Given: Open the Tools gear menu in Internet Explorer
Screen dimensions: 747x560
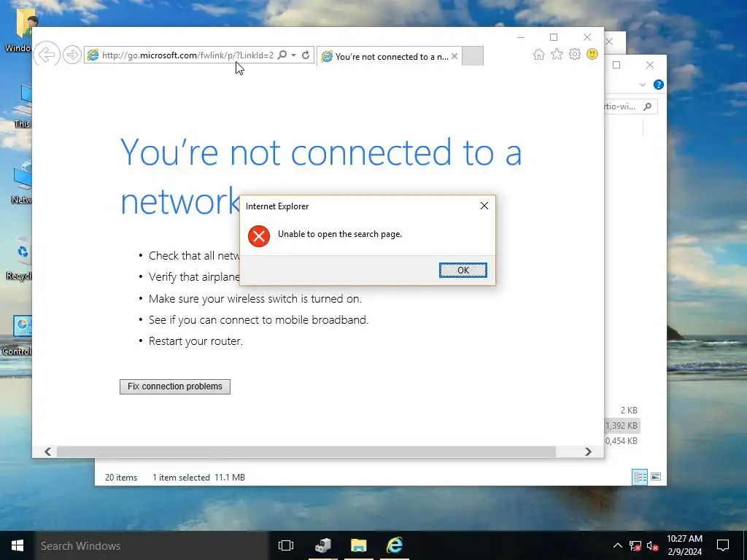Looking at the screenshot, I should (x=575, y=54).
